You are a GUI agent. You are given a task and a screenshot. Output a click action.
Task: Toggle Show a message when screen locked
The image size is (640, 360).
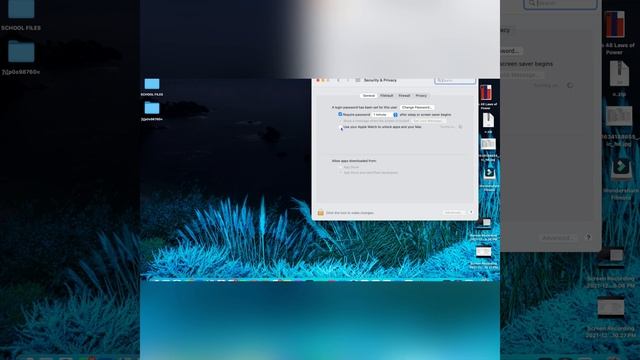[x=340, y=121]
